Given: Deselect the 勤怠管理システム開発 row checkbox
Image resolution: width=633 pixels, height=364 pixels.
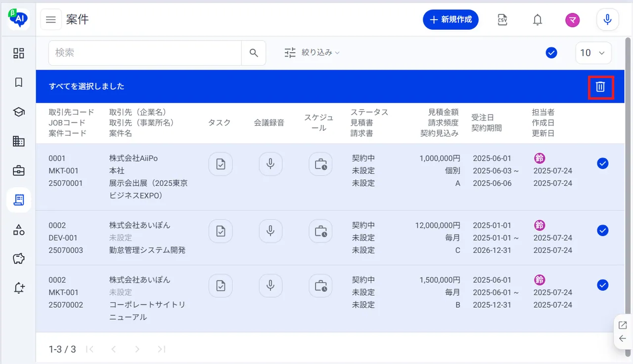Looking at the screenshot, I should [602, 230].
